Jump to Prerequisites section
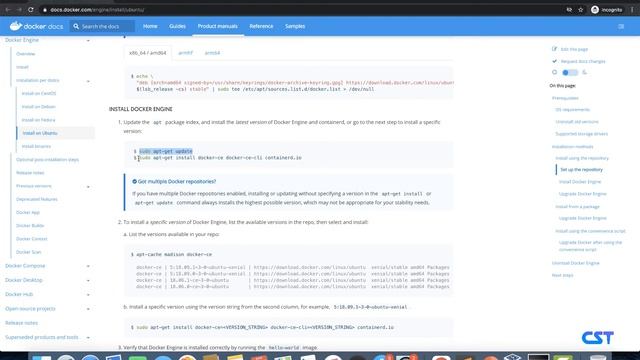Screen dimensions: 640x360 [x=565, y=98]
